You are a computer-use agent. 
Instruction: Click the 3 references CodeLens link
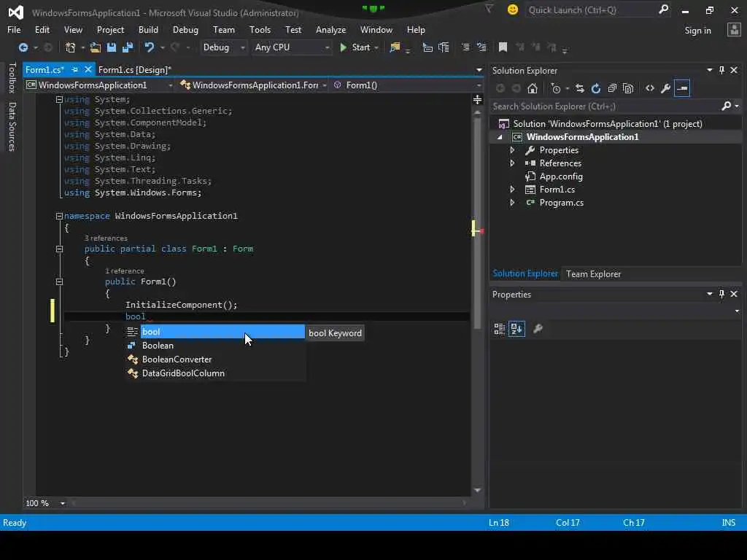tap(106, 238)
